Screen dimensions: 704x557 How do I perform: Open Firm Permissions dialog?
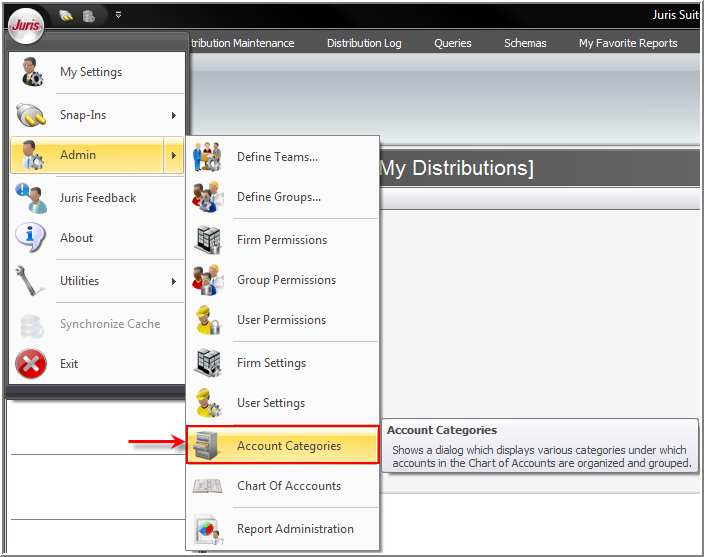click(281, 240)
